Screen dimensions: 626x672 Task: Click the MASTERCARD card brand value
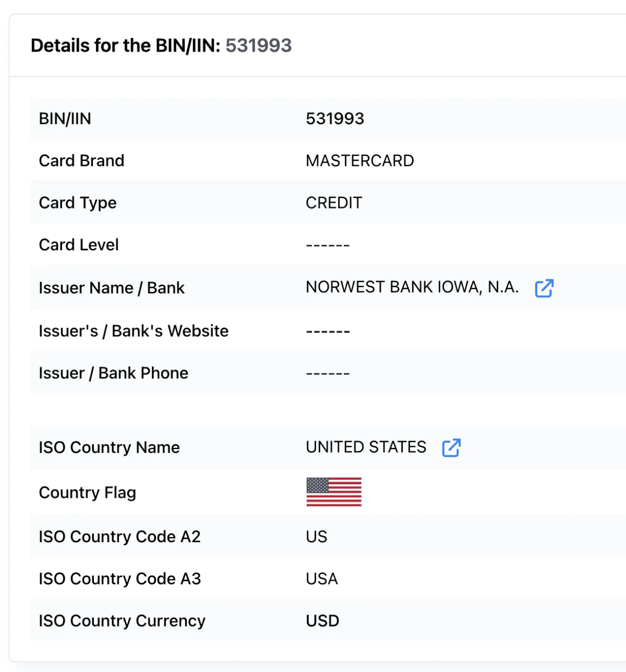359,161
